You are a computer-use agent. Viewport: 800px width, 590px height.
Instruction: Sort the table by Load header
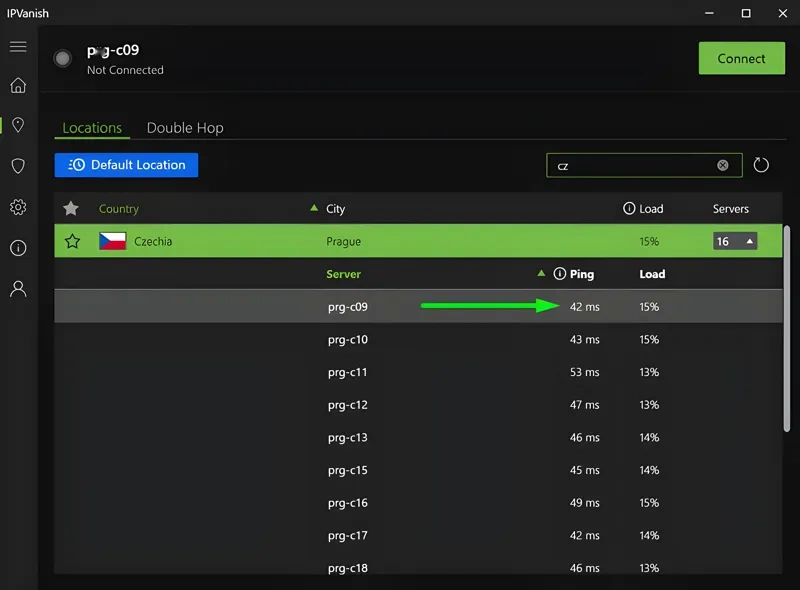651,209
